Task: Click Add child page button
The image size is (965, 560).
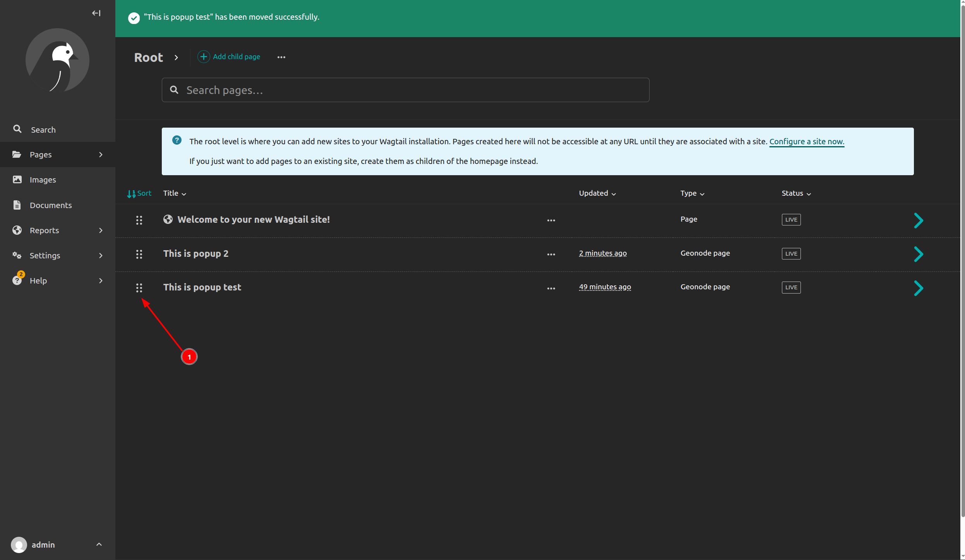Action: click(x=229, y=57)
